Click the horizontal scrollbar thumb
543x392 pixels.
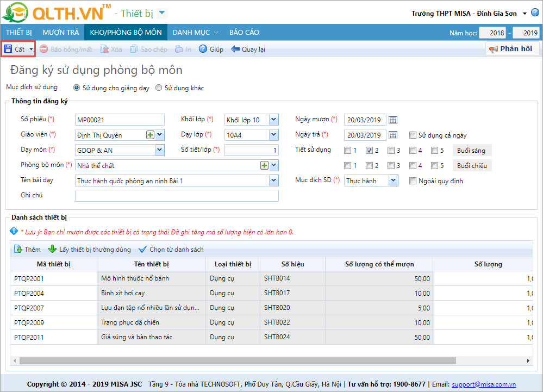pyautogui.click(x=238, y=361)
